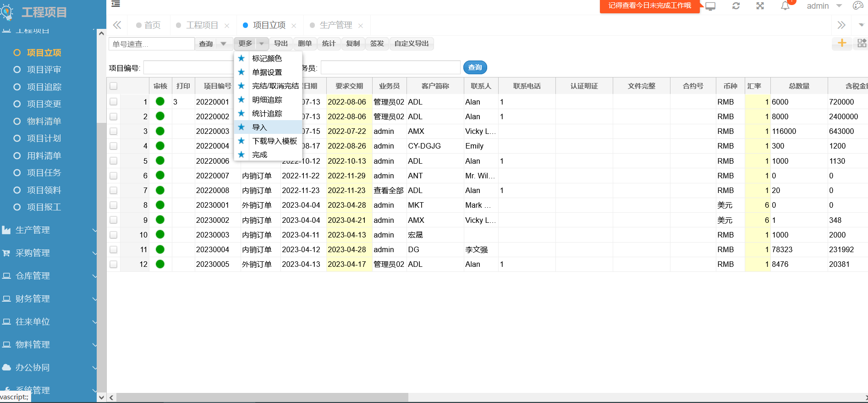Screen dimensions: 868x403
Task: Expand the 生产管理 sidebar section
Action: (49, 230)
